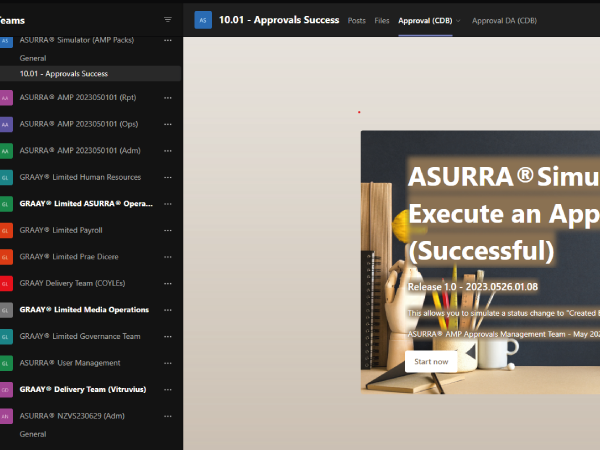The height and width of the screenshot is (450, 600).
Task: Click the red GRAAY Delivery Team (COYLEs) avatar
Action: click(5, 283)
